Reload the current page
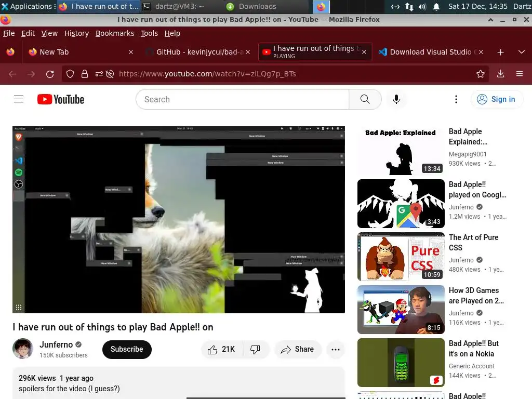Screen dimensions: 532x399 50,74
